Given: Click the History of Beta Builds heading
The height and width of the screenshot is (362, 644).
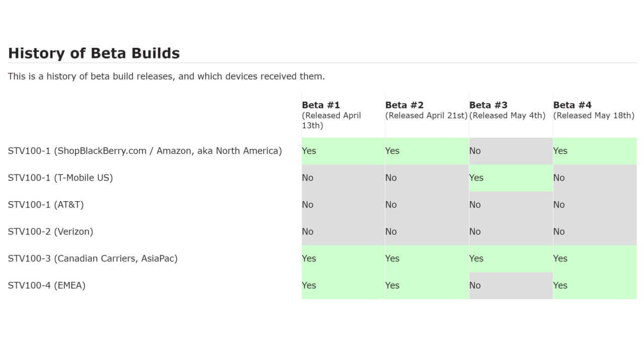Looking at the screenshot, I should [x=94, y=53].
